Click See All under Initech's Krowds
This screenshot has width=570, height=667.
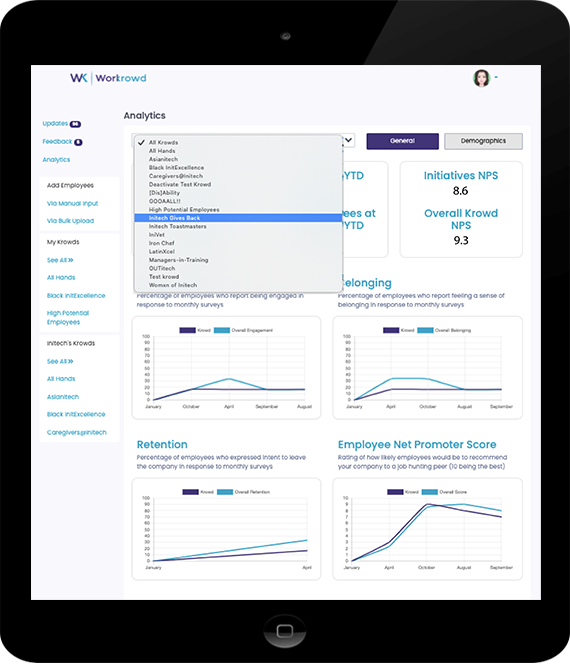pos(60,361)
